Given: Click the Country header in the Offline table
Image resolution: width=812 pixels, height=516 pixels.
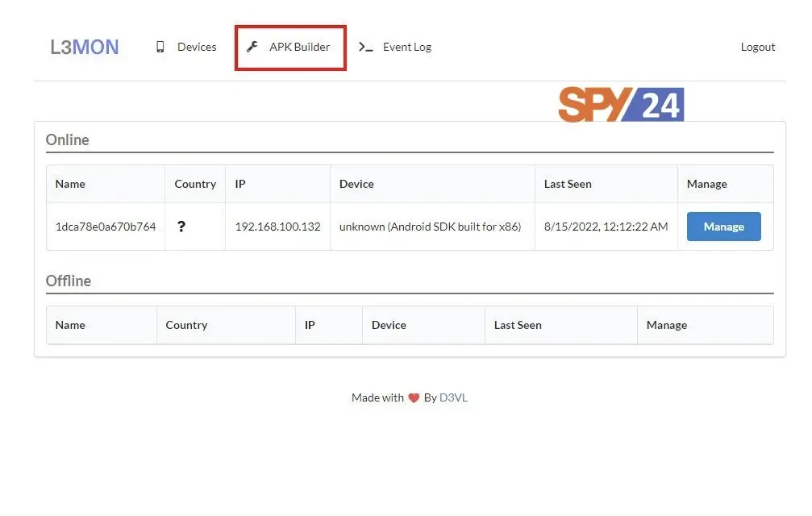Looking at the screenshot, I should point(186,325).
